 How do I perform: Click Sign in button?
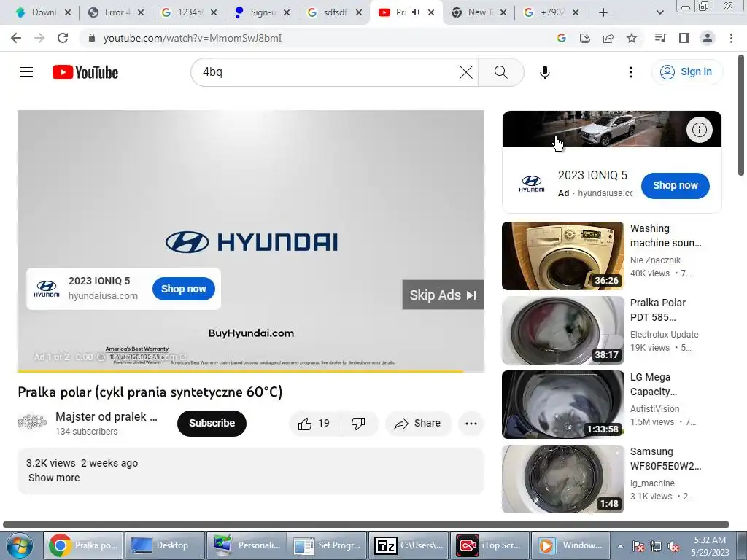[687, 72]
